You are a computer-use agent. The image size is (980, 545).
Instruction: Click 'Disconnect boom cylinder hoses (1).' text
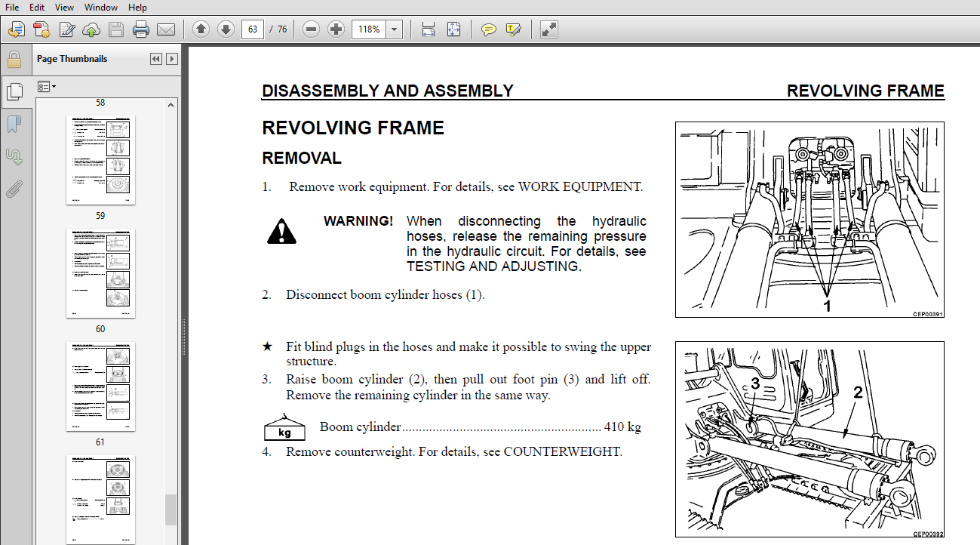385,295
